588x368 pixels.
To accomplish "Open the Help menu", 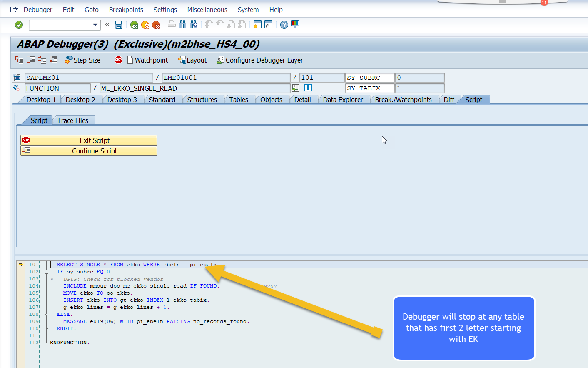I will (x=276, y=10).
